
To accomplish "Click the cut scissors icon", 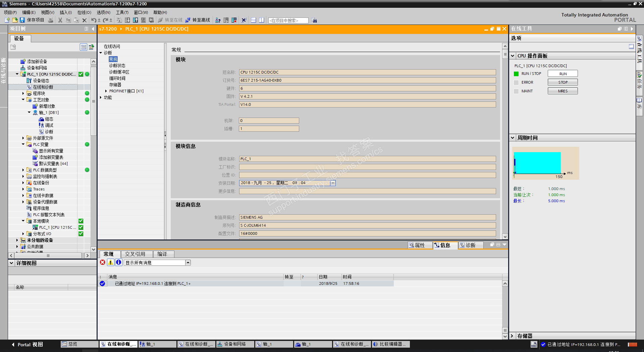I will pos(60,20).
